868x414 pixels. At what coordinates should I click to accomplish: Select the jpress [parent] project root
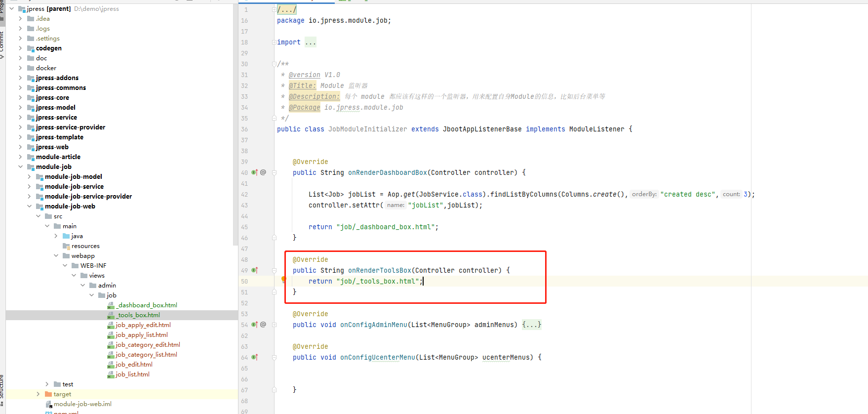pos(48,9)
